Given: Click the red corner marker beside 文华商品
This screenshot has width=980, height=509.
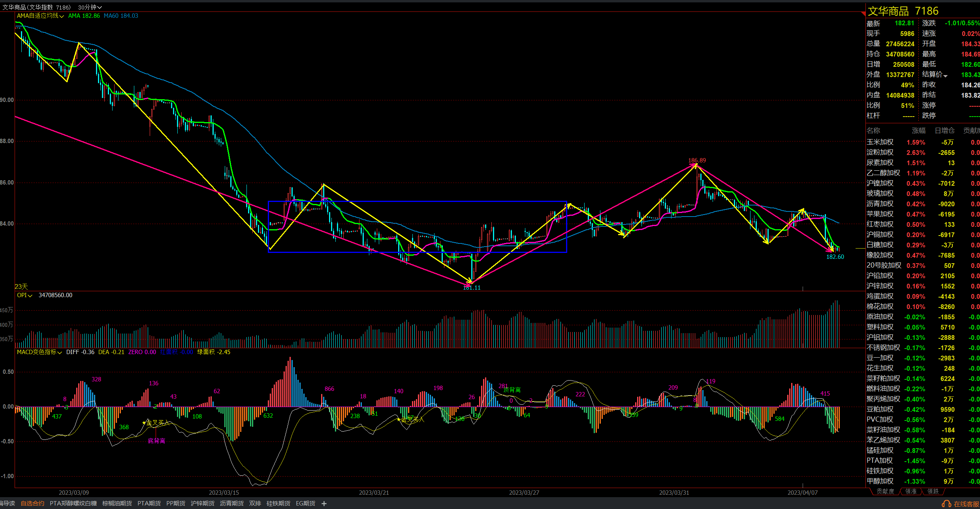Looking at the screenshot, I should (x=863, y=14).
